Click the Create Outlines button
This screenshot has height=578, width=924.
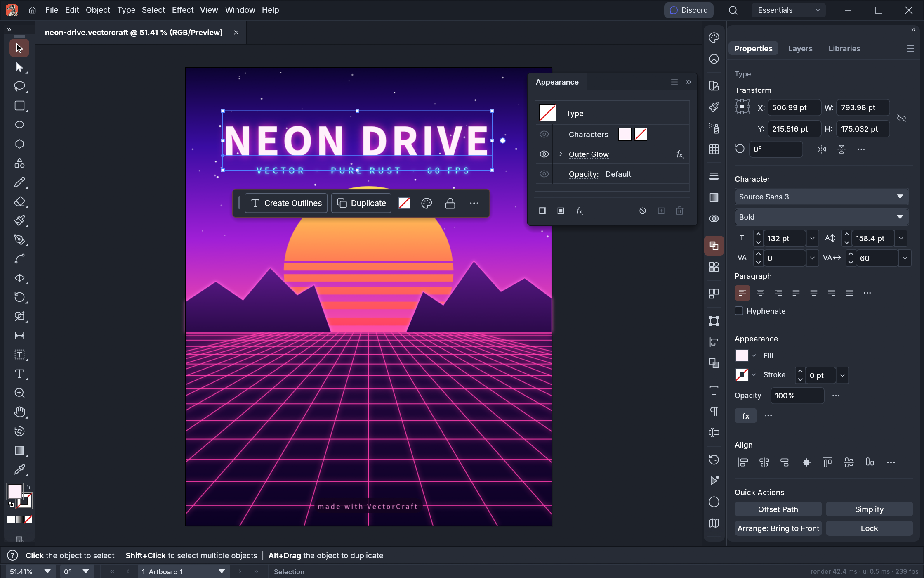pyautogui.click(x=286, y=203)
